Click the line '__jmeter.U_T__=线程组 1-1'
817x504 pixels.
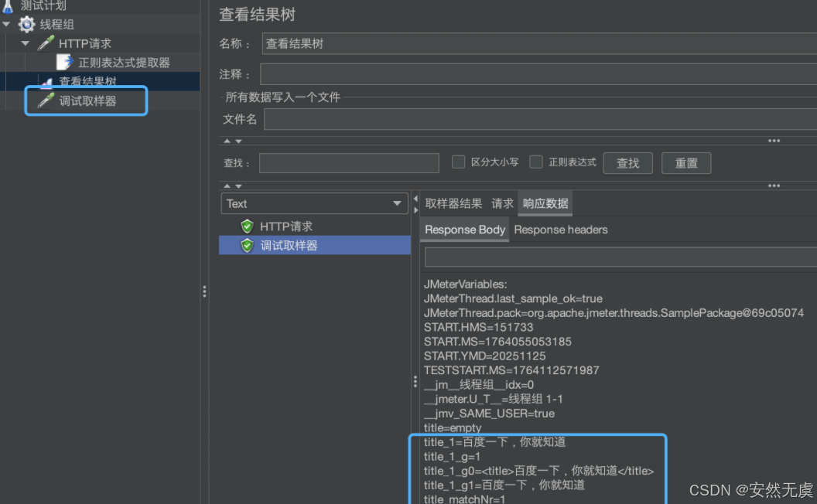494,399
